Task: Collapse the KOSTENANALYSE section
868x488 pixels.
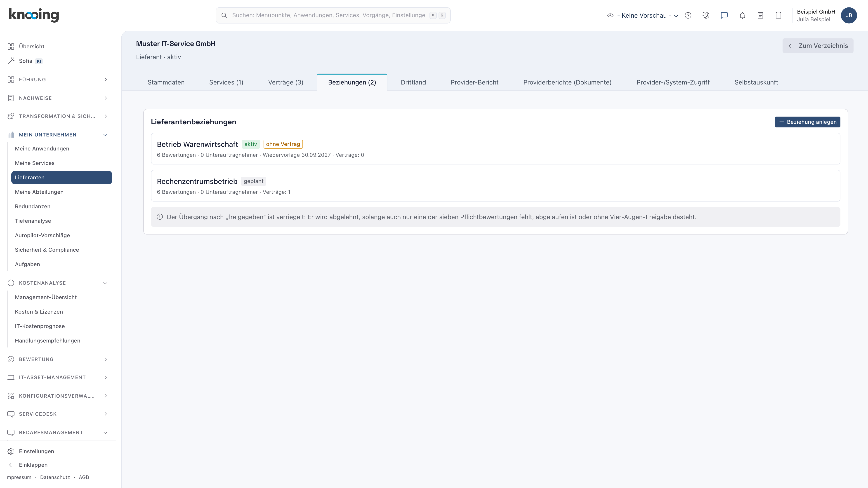Action: 58,283
